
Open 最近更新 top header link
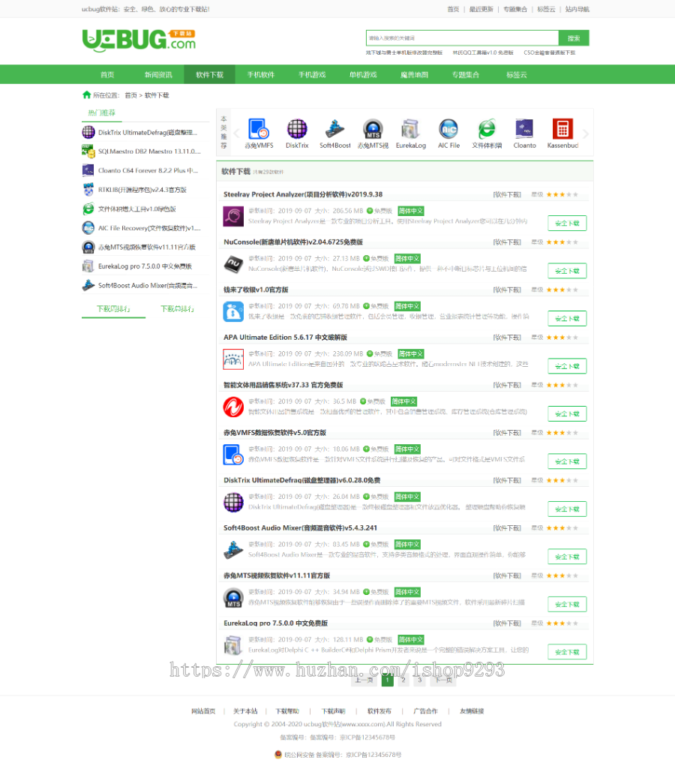[481, 9]
